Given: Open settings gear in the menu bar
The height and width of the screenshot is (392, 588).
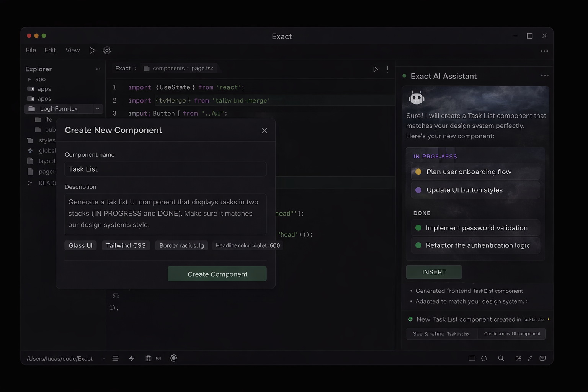Looking at the screenshot, I should (107, 51).
